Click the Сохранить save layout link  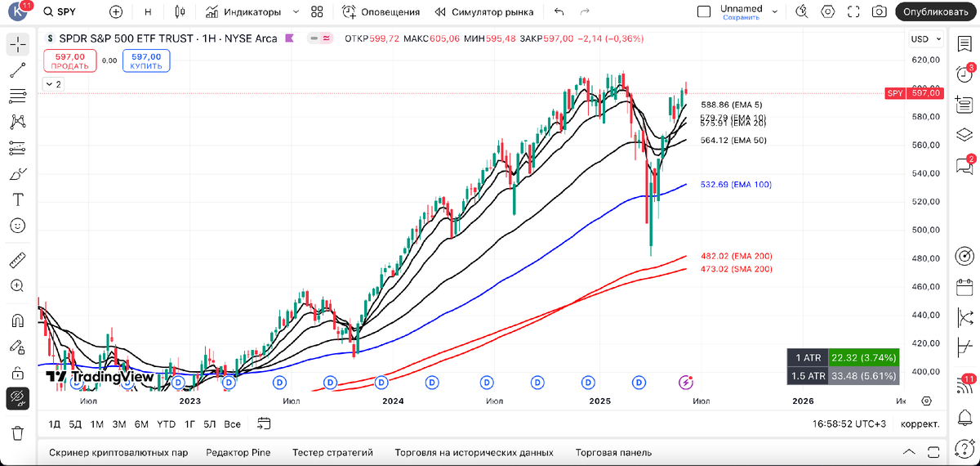click(741, 17)
